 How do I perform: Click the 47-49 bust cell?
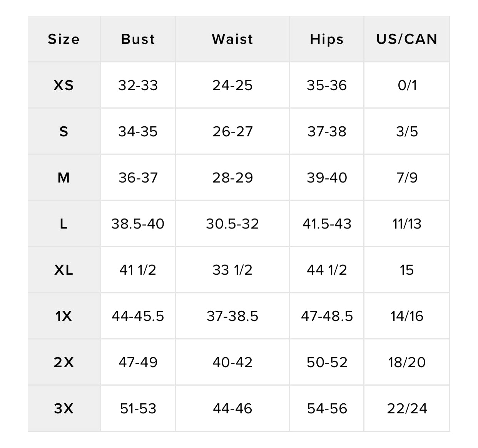138,362
